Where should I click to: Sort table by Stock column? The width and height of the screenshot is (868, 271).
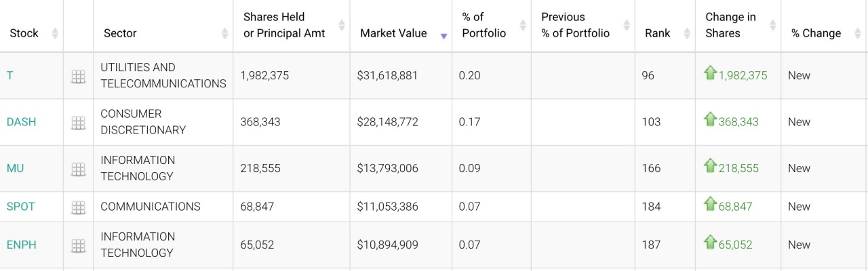tap(24, 33)
